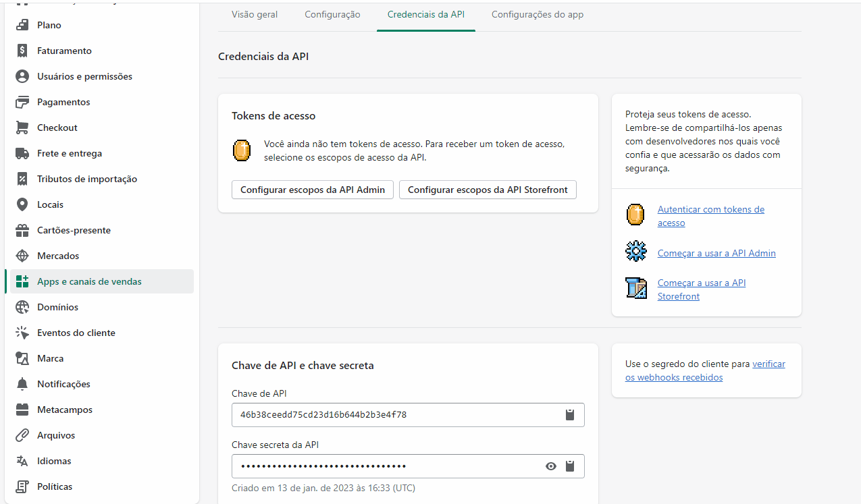Viewport: 861px width, 504px height.
Task: Click the Locais pin icon
Action: [22, 204]
